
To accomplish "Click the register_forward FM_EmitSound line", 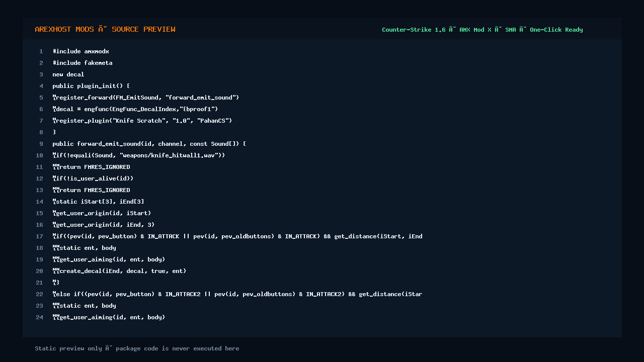I will (x=146, y=98).
